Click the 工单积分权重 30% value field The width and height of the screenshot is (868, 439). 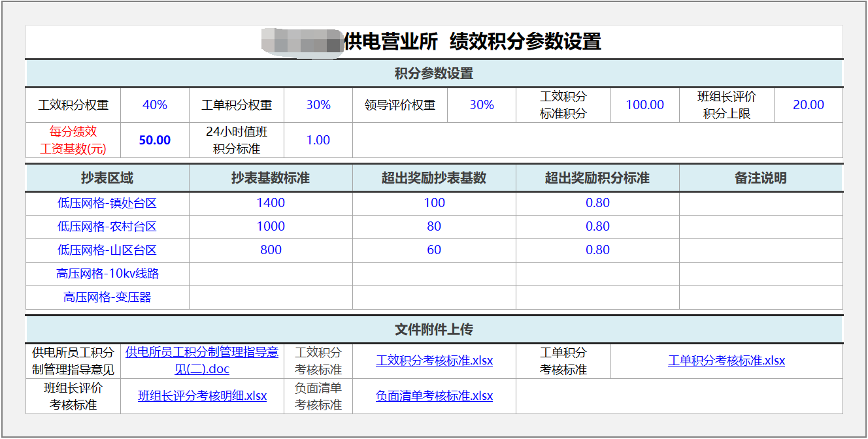coord(318,105)
